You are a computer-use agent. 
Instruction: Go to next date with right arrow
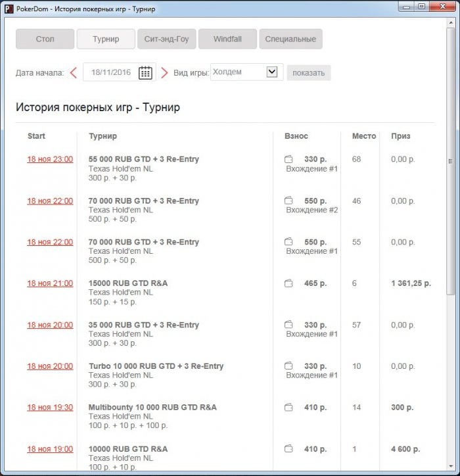pos(164,72)
